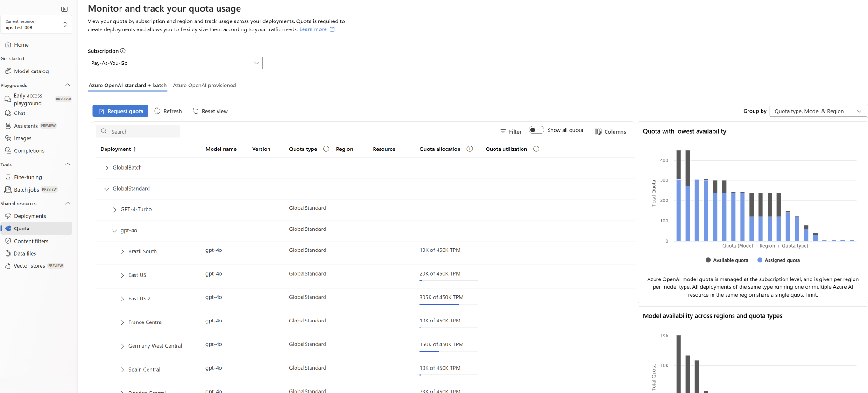This screenshot has width=868, height=393.
Task: Collapse the Shared resources sidebar section
Action: 68,203
